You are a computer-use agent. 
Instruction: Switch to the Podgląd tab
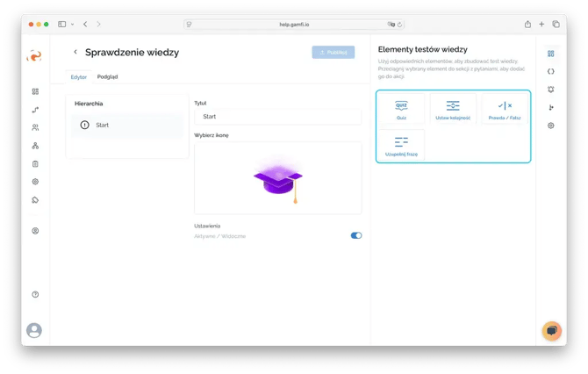pos(107,77)
